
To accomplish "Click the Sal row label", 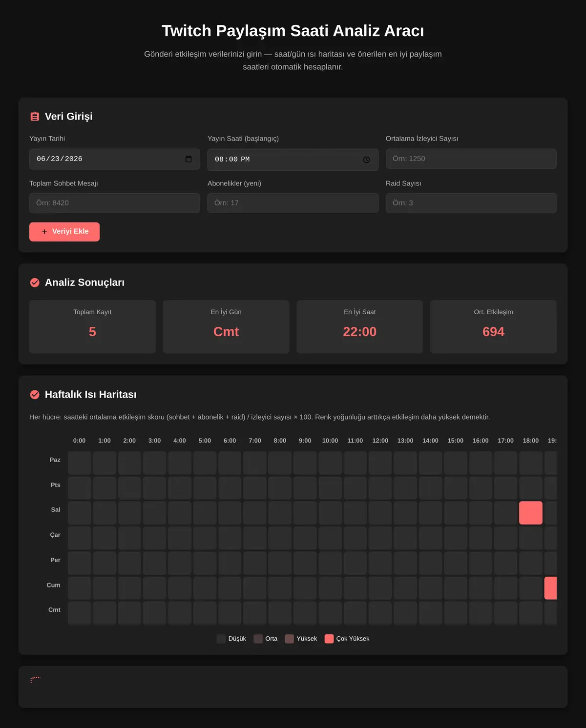I will tap(56, 510).
